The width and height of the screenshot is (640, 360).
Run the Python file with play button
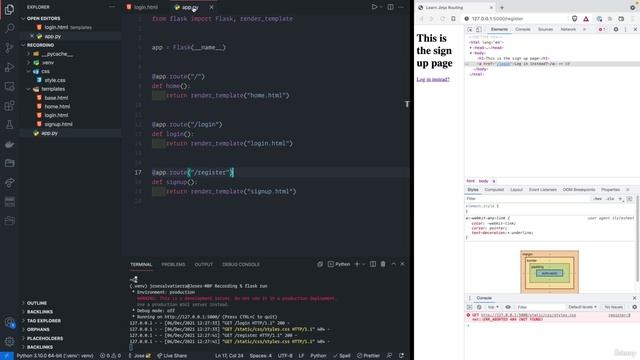pos(374,7)
